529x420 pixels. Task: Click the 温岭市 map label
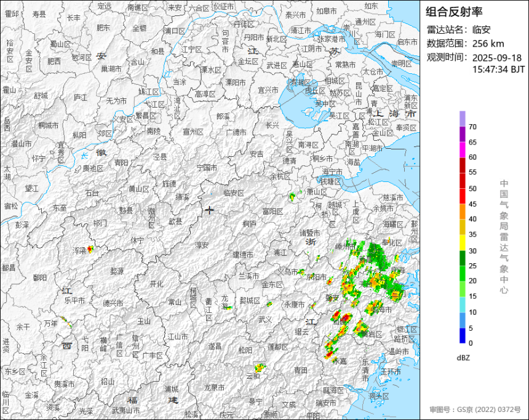[399, 352]
